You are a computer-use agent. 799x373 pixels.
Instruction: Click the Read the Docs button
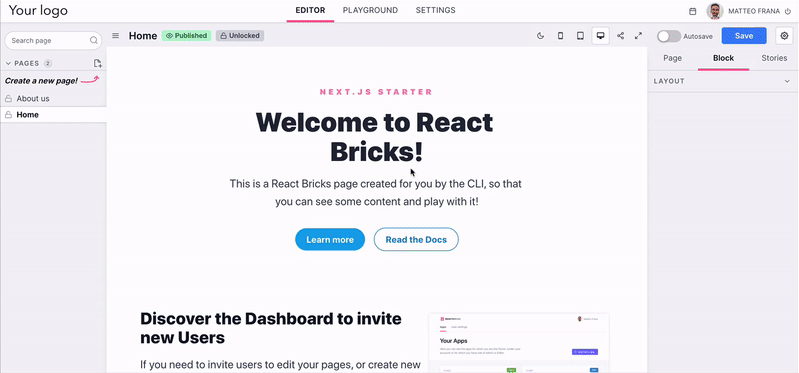416,239
